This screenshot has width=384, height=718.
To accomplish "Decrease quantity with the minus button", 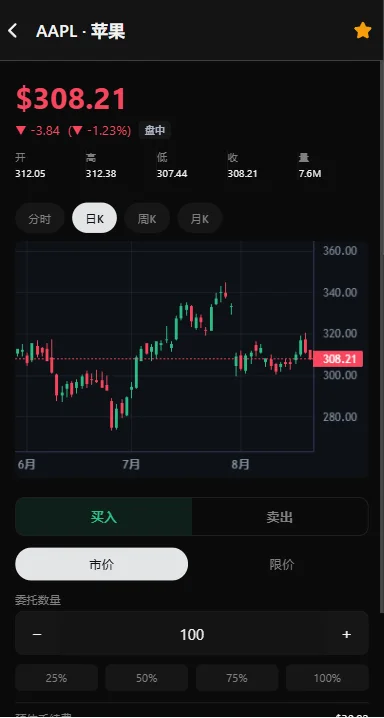I will (x=38, y=634).
